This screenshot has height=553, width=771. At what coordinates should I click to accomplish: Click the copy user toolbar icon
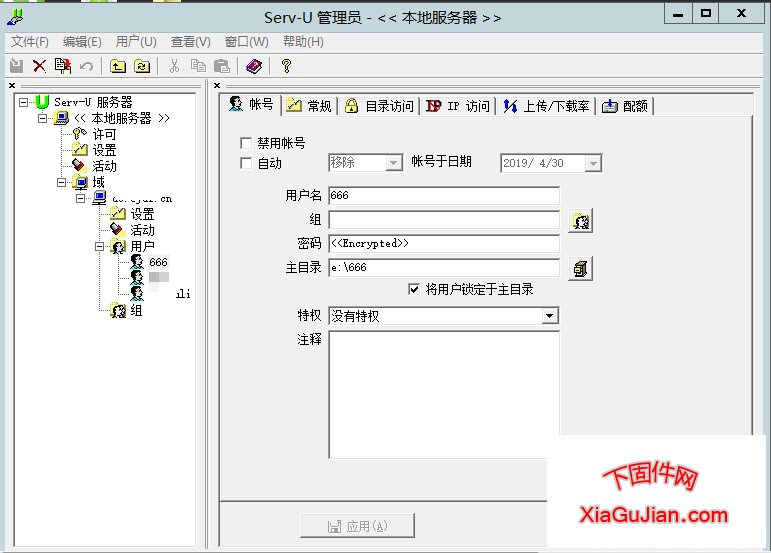coord(62,66)
